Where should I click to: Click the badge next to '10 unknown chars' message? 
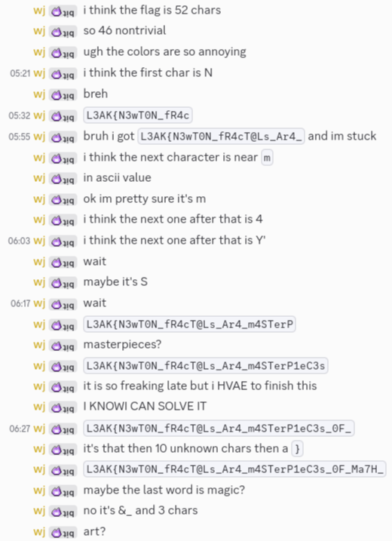point(63,450)
